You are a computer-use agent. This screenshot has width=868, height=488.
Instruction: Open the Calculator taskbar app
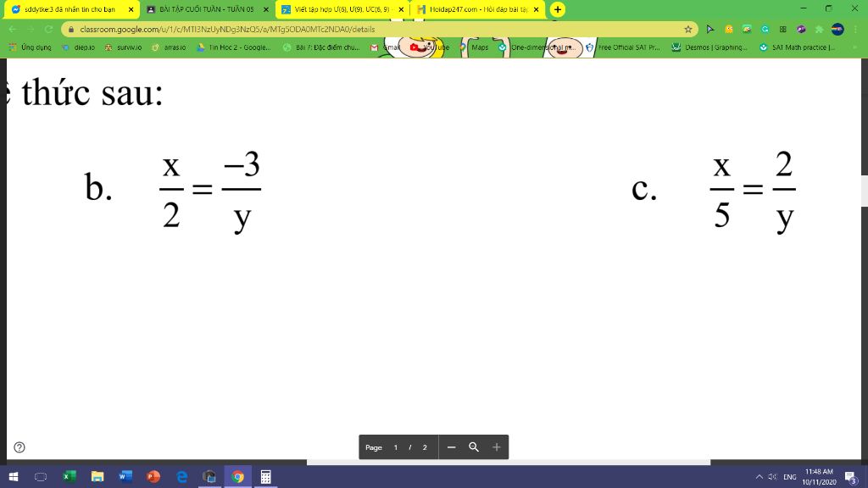[x=265, y=476]
